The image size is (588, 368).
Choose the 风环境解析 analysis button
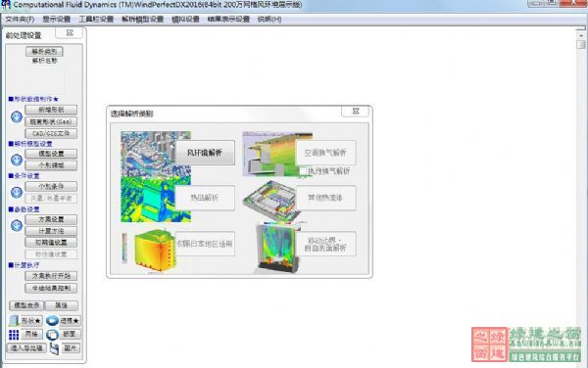(x=205, y=153)
